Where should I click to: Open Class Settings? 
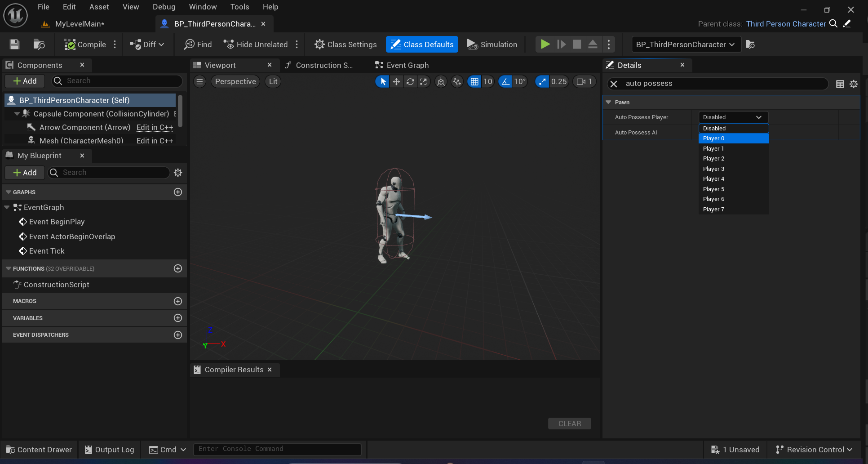coord(345,44)
